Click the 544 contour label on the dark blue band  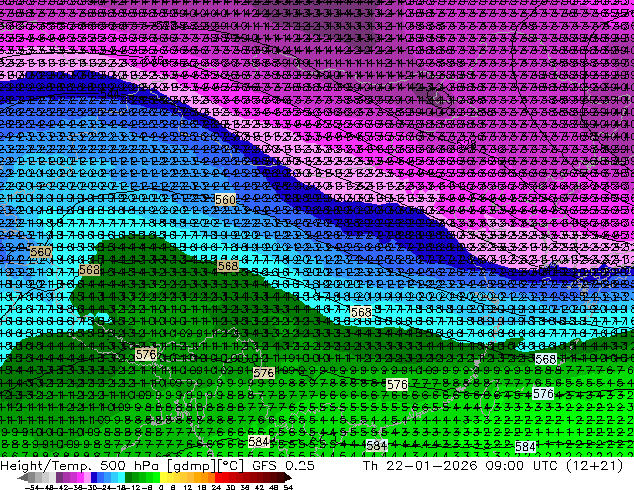[x=110, y=94]
